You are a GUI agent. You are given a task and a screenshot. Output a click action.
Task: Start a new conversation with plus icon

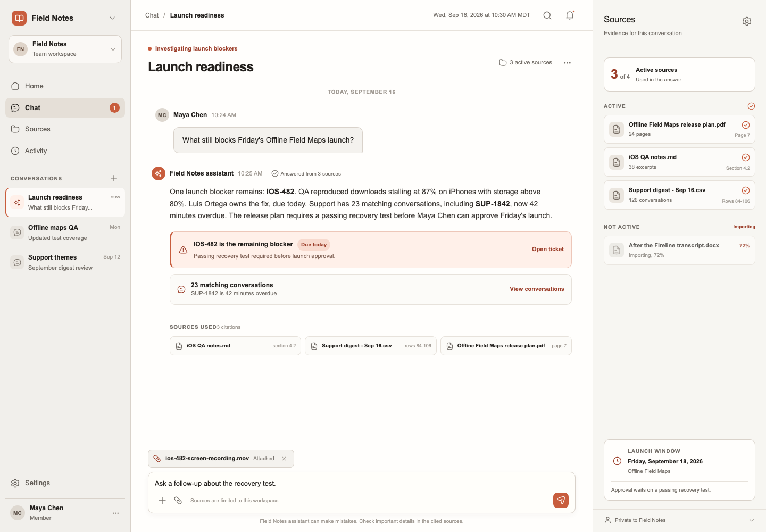[x=114, y=178]
